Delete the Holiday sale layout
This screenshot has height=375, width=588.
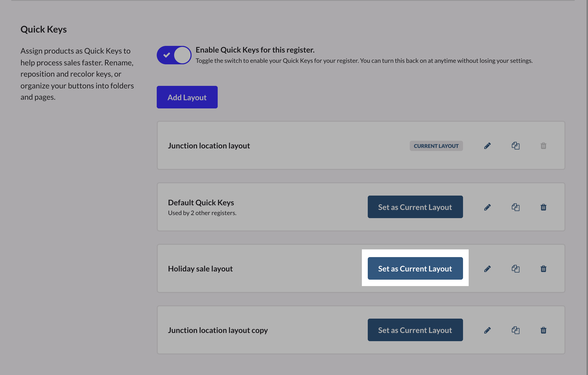click(x=543, y=269)
